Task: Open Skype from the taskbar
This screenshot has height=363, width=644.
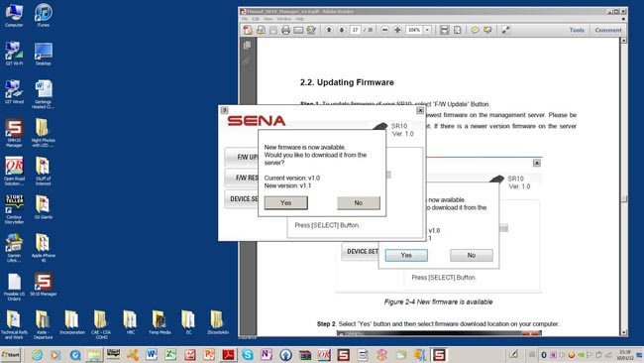Action: pos(248,355)
